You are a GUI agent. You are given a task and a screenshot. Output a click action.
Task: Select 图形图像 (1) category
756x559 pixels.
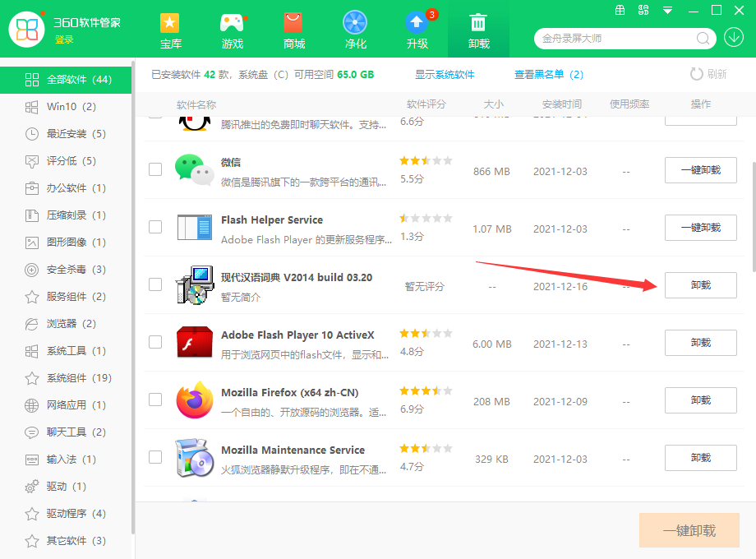pos(66,243)
